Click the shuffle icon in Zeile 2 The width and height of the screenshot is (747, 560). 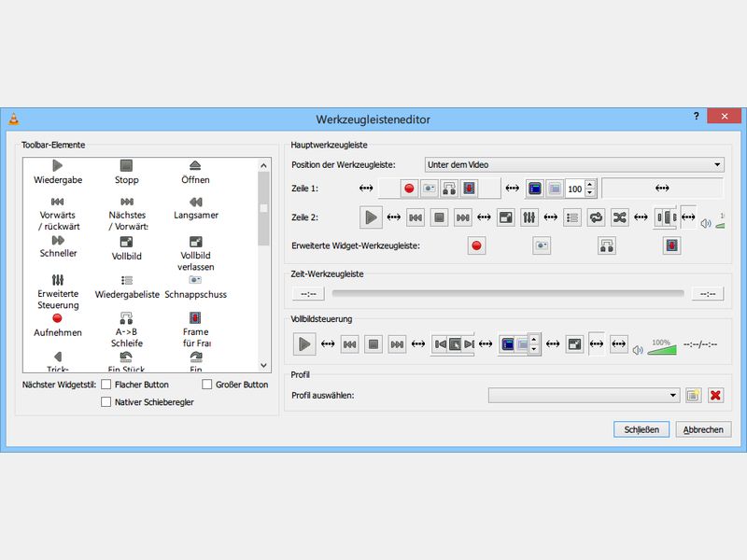coord(619,217)
